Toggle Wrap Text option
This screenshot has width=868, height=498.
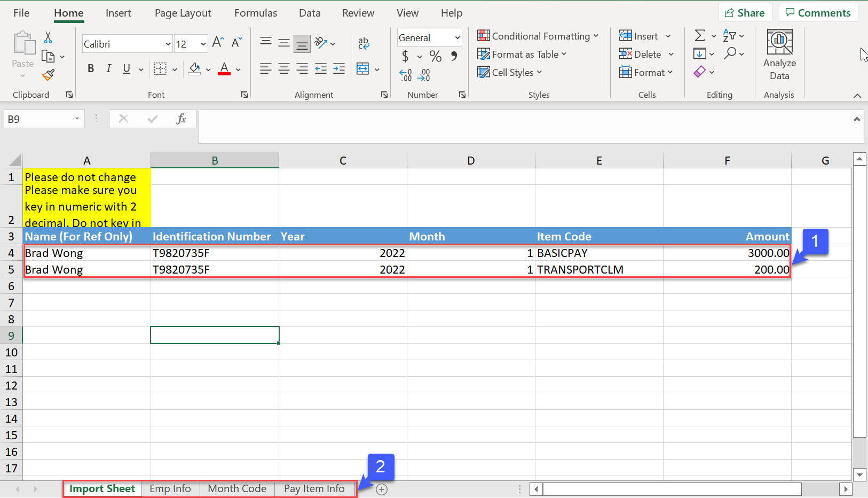pyautogui.click(x=364, y=43)
